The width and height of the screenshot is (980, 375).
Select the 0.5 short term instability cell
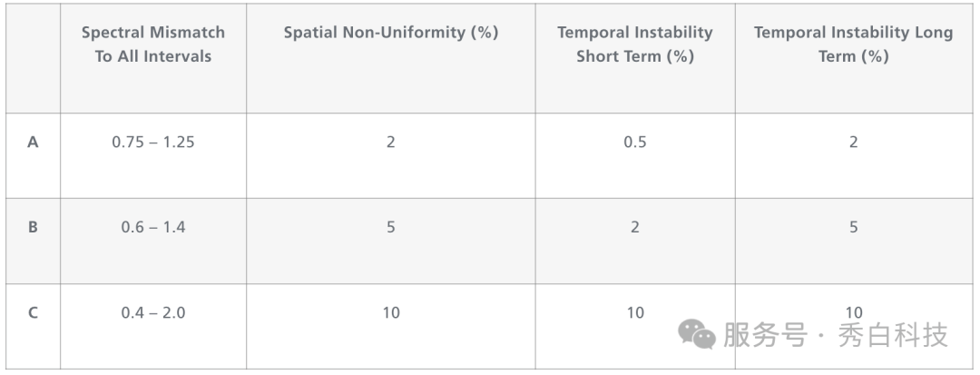[634, 143]
